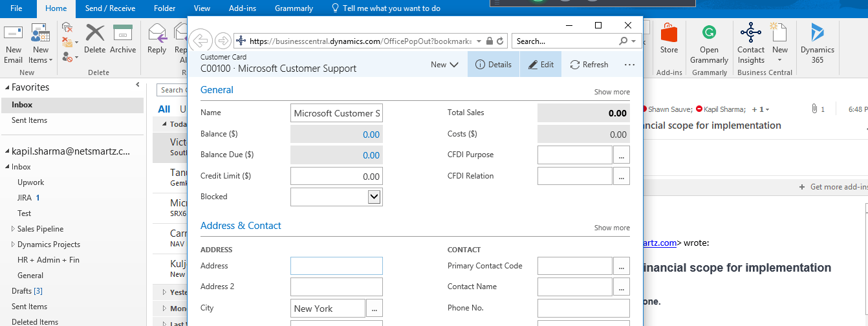868x326 pixels.
Task: Click the Ignore conversation icon in Delete group
Action: click(x=67, y=27)
